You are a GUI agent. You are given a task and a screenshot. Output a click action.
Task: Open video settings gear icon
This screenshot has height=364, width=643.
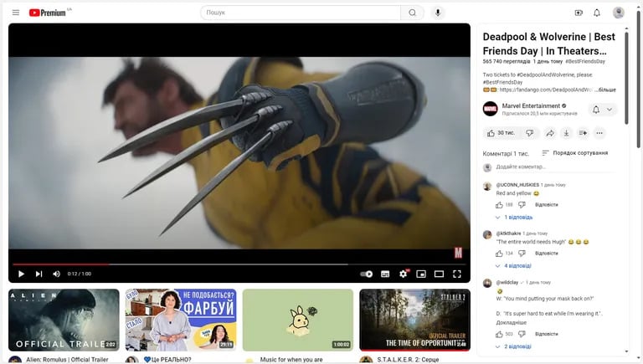(404, 274)
